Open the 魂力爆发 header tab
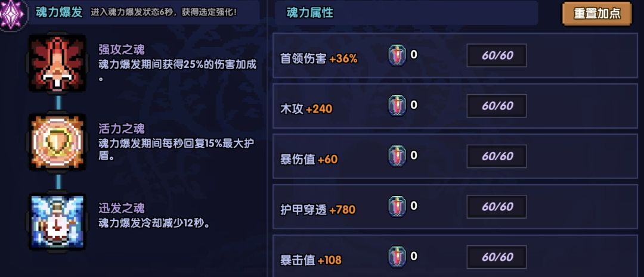644x277 pixels. coord(59,13)
